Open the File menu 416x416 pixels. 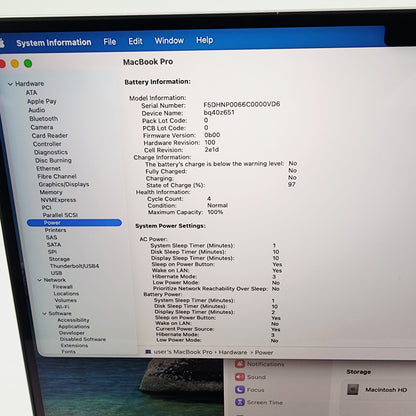coord(110,42)
